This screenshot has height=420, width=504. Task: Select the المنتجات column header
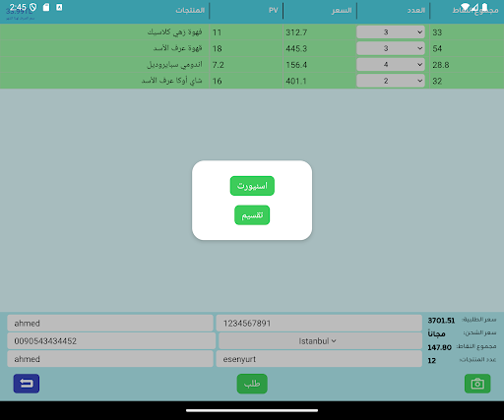190,10
